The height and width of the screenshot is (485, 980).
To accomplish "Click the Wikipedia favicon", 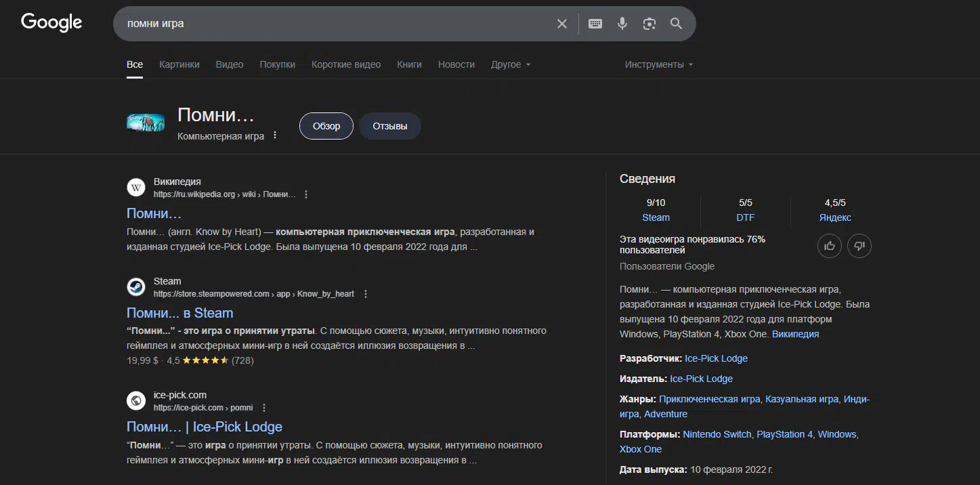I will click(136, 188).
